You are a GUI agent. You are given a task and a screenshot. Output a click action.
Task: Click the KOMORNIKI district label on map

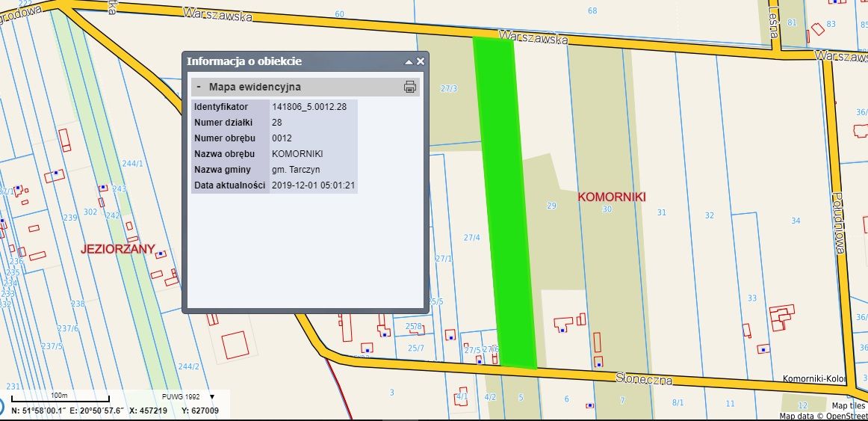(x=612, y=197)
